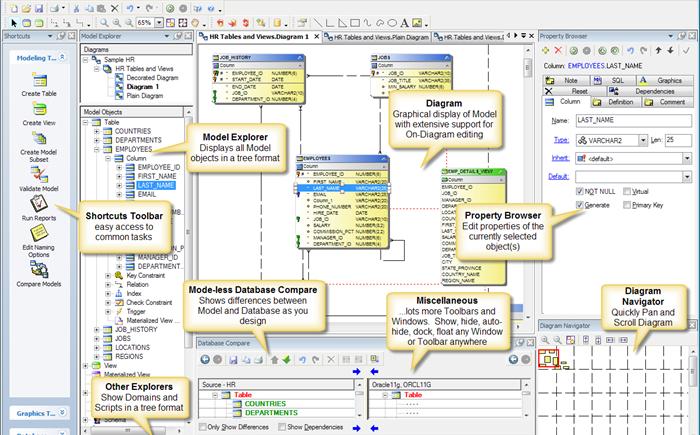
Task: Click the Compare Models shortcut icon
Action: (x=39, y=269)
